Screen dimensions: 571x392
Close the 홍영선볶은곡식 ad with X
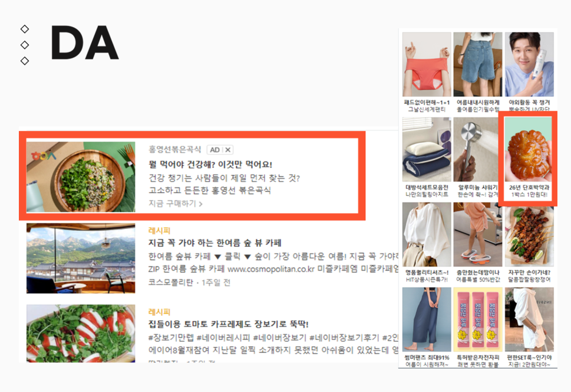click(228, 150)
